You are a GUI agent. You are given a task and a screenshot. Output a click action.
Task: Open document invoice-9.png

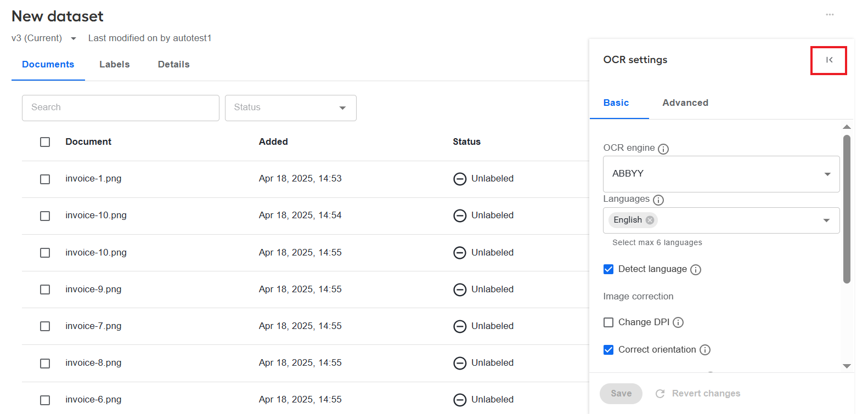pos(93,290)
